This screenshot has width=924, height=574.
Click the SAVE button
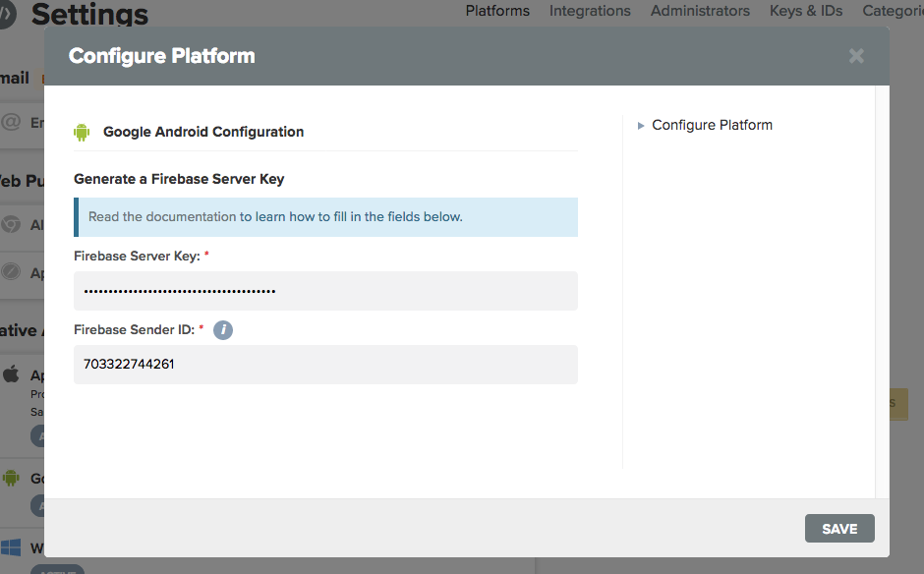tap(839, 529)
